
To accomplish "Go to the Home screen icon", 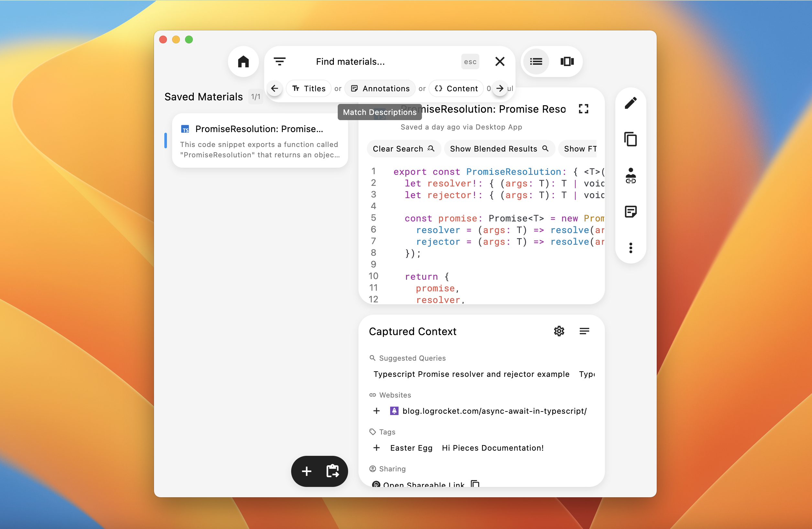I will [243, 62].
